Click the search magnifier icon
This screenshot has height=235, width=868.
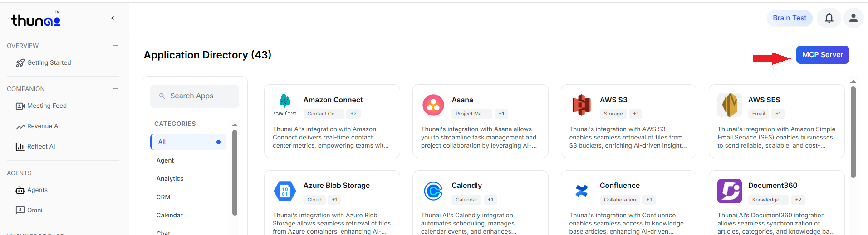(x=162, y=96)
